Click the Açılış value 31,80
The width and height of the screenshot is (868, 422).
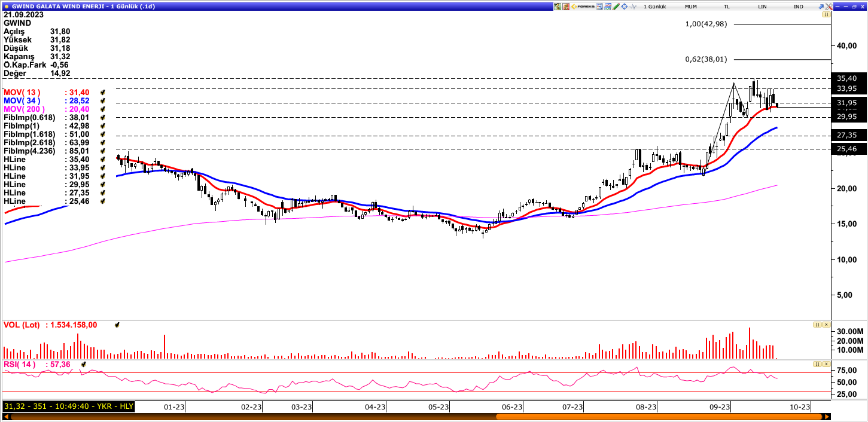pyautogui.click(x=60, y=31)
